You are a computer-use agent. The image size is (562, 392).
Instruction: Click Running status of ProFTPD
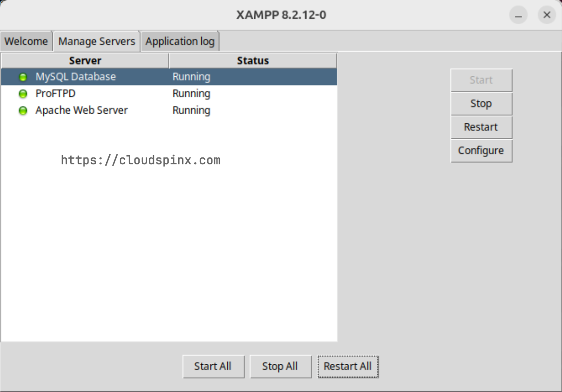coord(191,94)
